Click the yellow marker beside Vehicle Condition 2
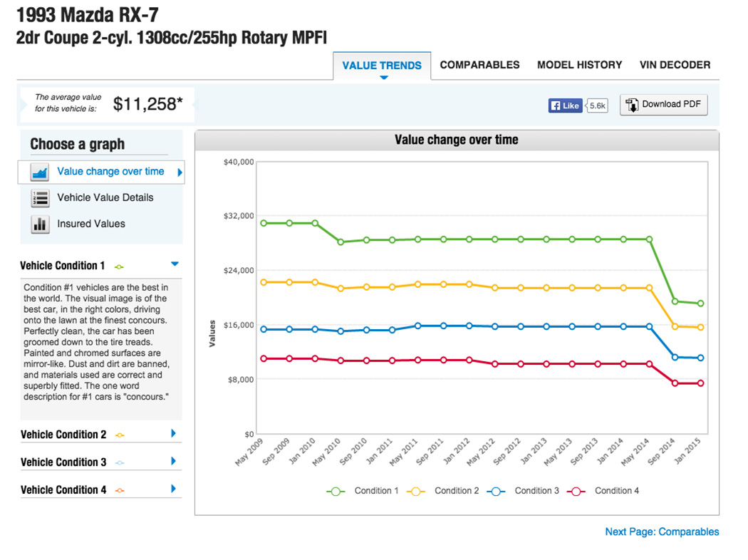The height and width of the screenshot is (560, 748). point(120,435)
